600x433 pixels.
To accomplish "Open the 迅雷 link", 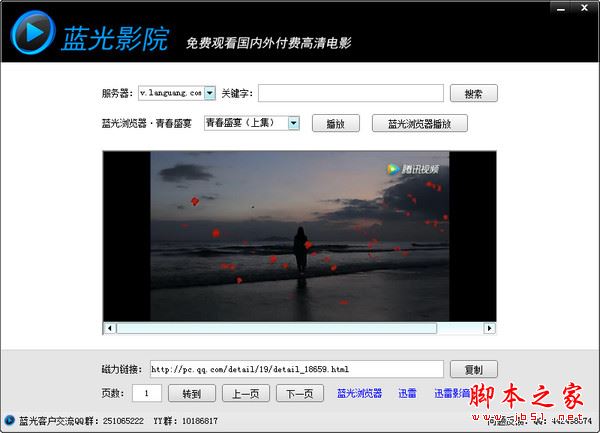I will (407, 393).
